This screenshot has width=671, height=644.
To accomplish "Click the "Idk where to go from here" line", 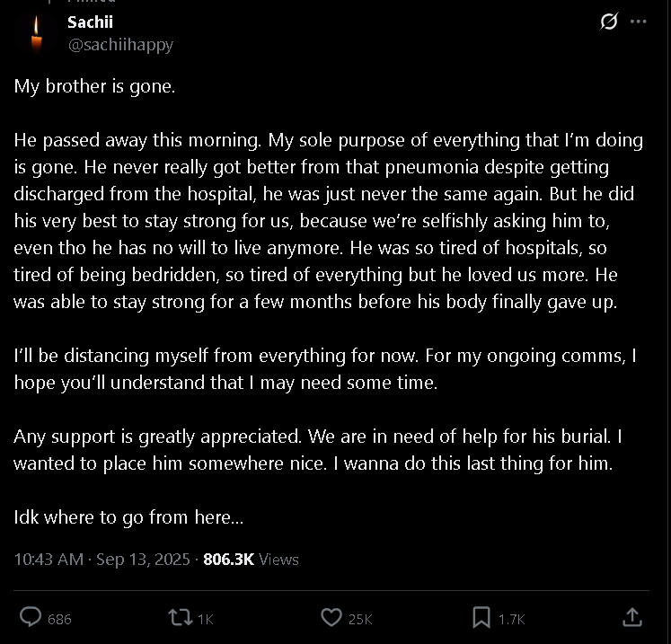I will (x=128, y=517).
